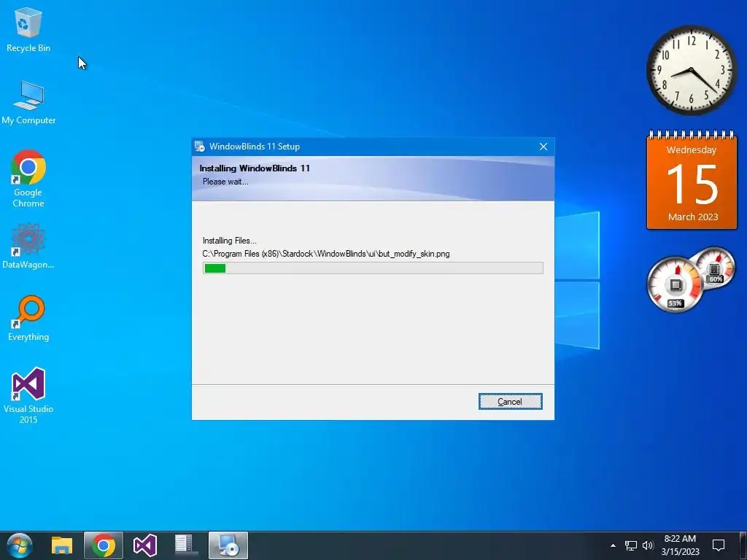Click the but_modify_skin.png file path text
Screen dimensions: 747x560
(326, 254)
